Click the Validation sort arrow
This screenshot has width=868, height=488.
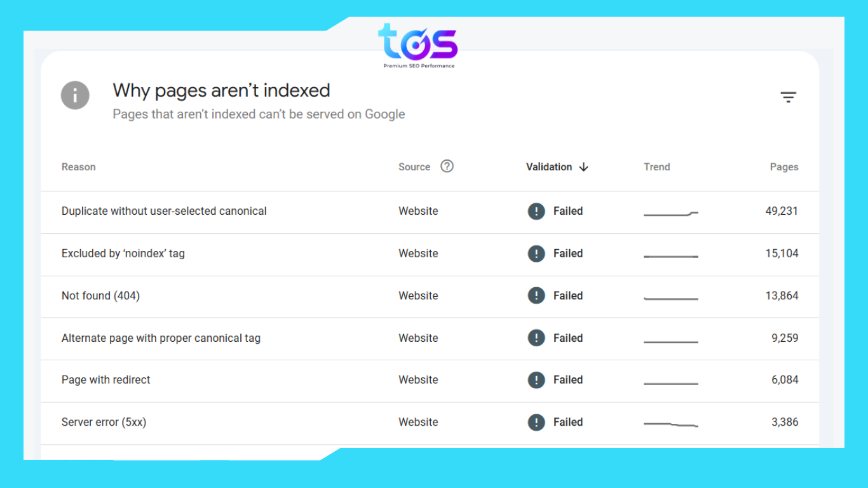[x=584, y=167]
